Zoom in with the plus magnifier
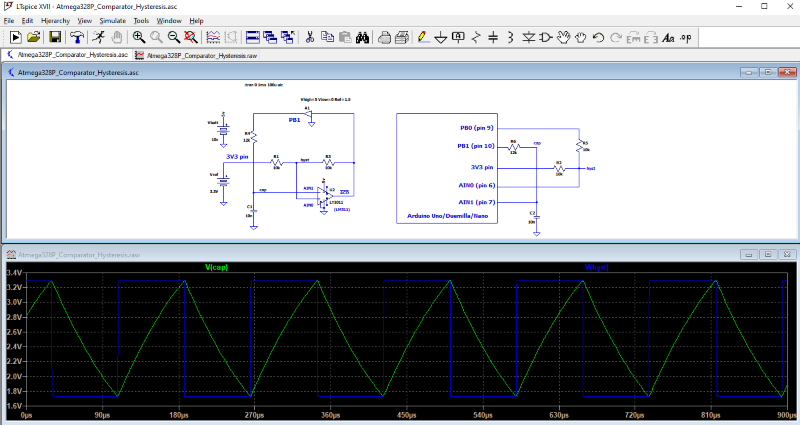 [139, 37]
